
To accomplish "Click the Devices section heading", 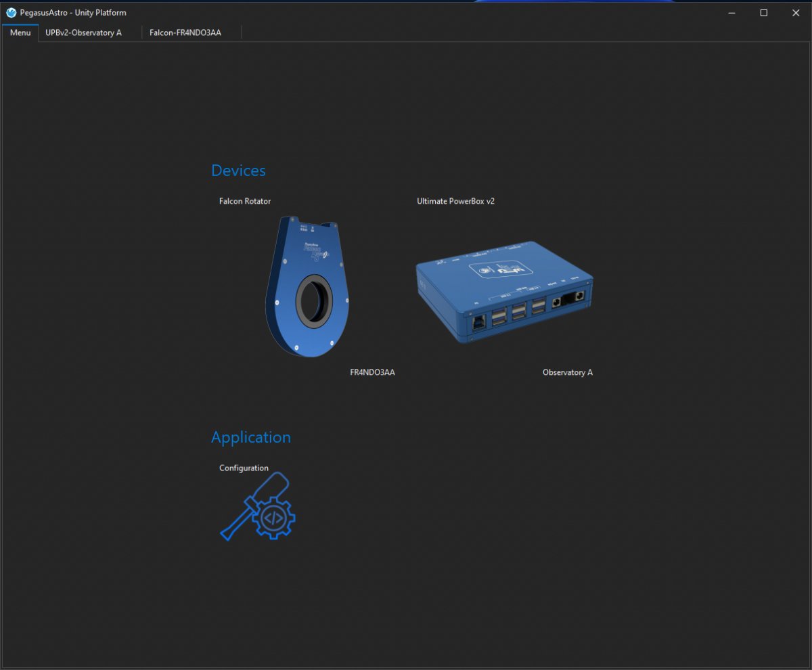I will pos(238,170).
